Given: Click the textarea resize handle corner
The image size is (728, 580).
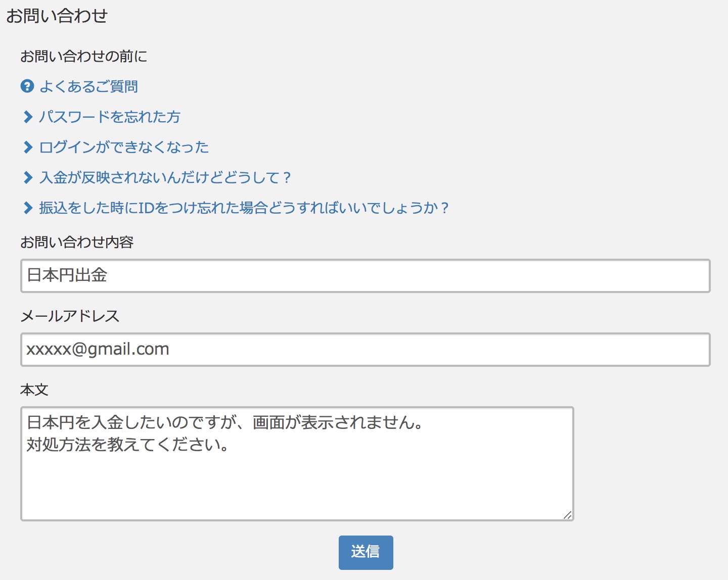Looking at the screenshot, I should coord(568,515).
